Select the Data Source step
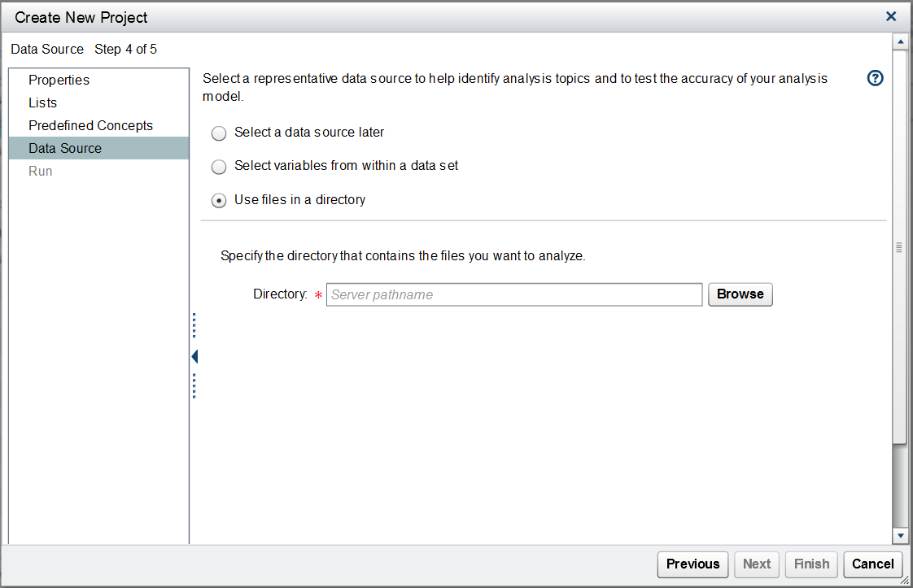The image size is (913, 588). (x=65, y=148)
